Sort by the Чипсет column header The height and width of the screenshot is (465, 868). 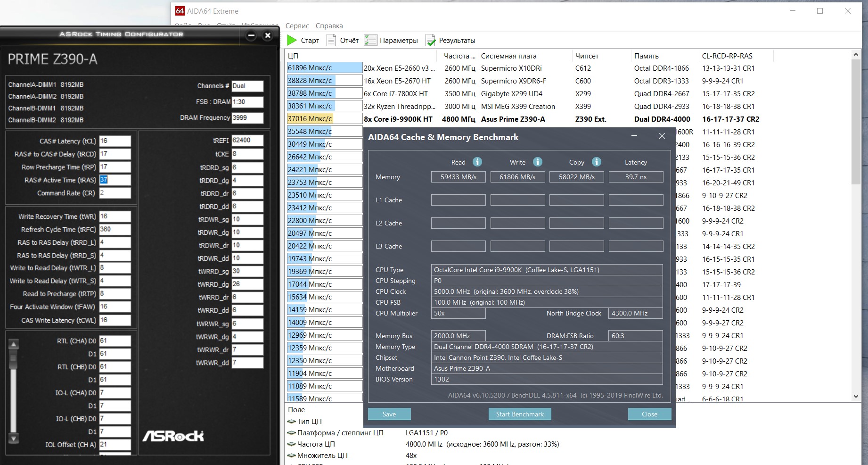click(x=601, y=56)
